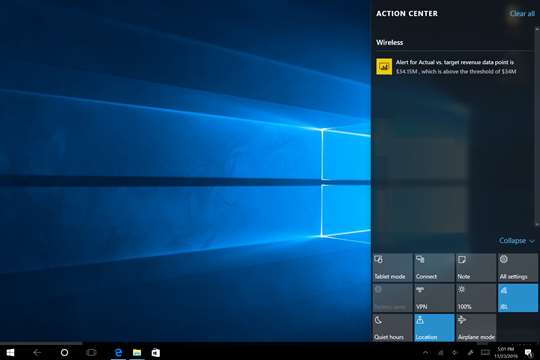Open File Explorer from taskbar

click(137, 352)
